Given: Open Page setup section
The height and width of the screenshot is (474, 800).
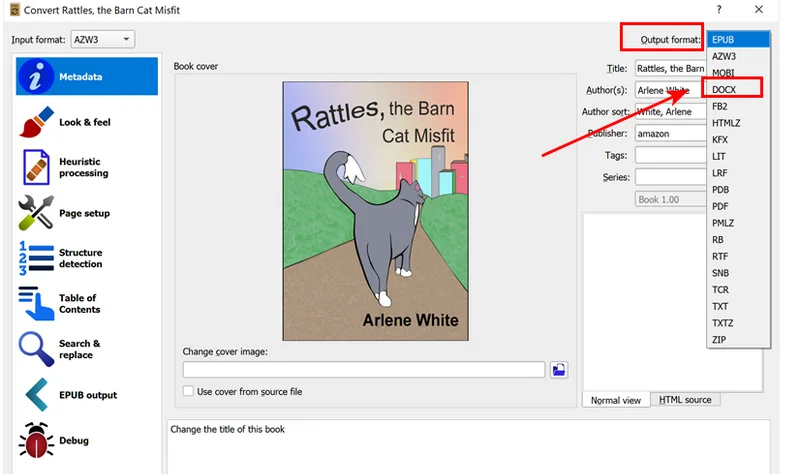Looking at the screenshot, I should coord(87,213).
